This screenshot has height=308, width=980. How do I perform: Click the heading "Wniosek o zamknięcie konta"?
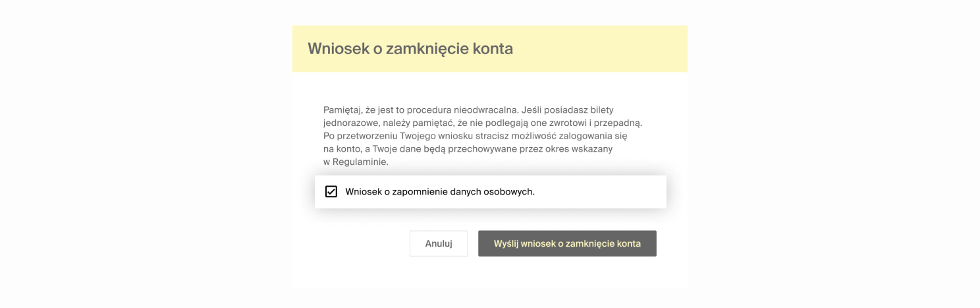pos(410,49)
